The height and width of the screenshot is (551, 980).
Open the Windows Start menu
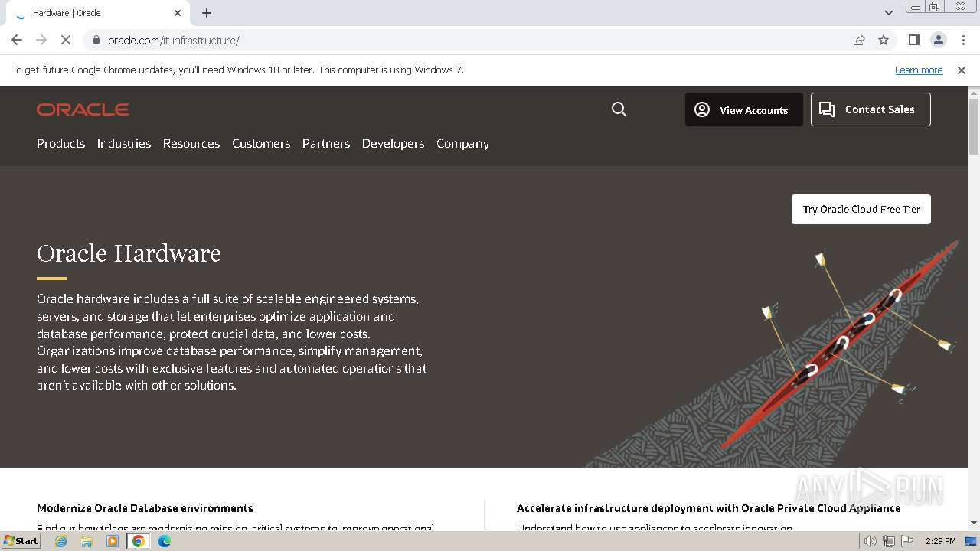[21, 541]
